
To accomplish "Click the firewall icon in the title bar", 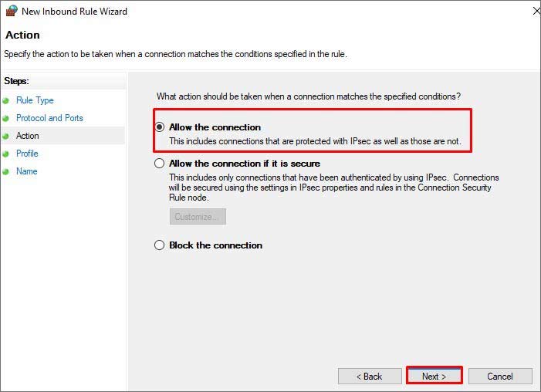I will (x=10, y=11).
